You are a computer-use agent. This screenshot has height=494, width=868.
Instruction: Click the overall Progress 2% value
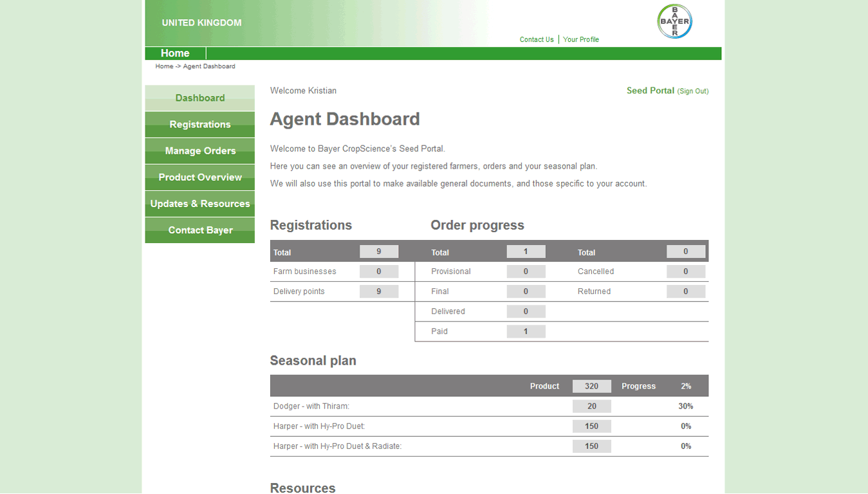(x=686, y=387)
